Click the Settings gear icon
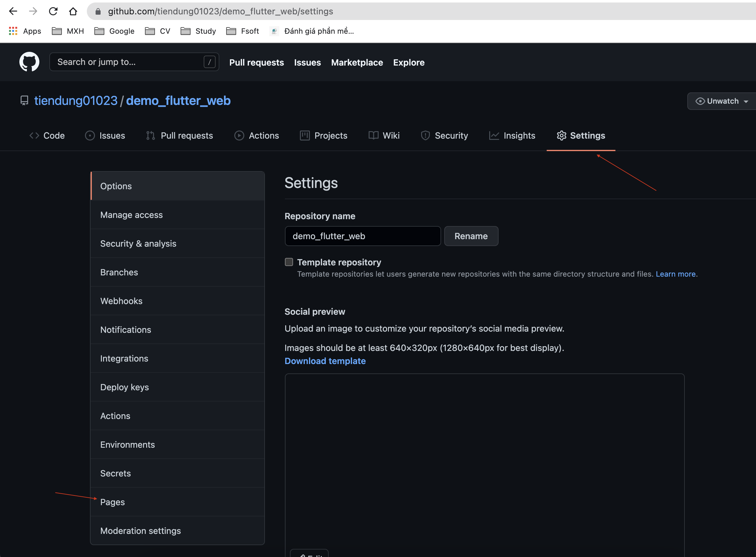This screenshot has height=557, width=756. point(561,135)
